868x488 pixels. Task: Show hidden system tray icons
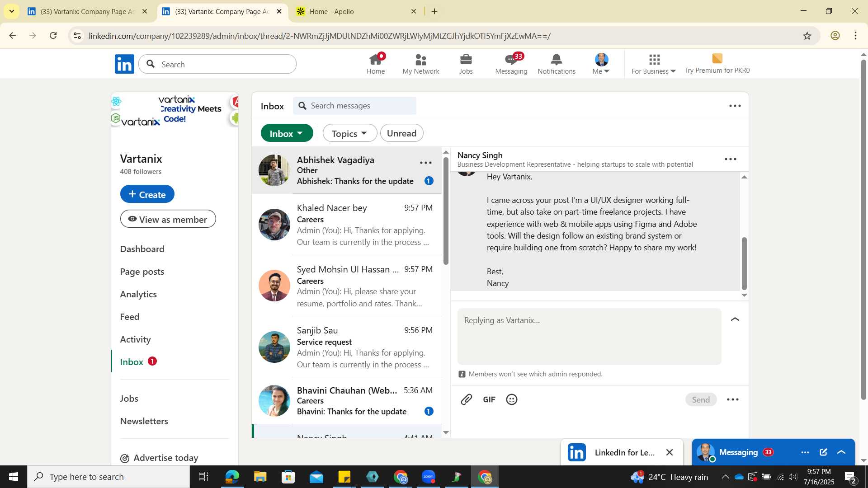(725, 477)
